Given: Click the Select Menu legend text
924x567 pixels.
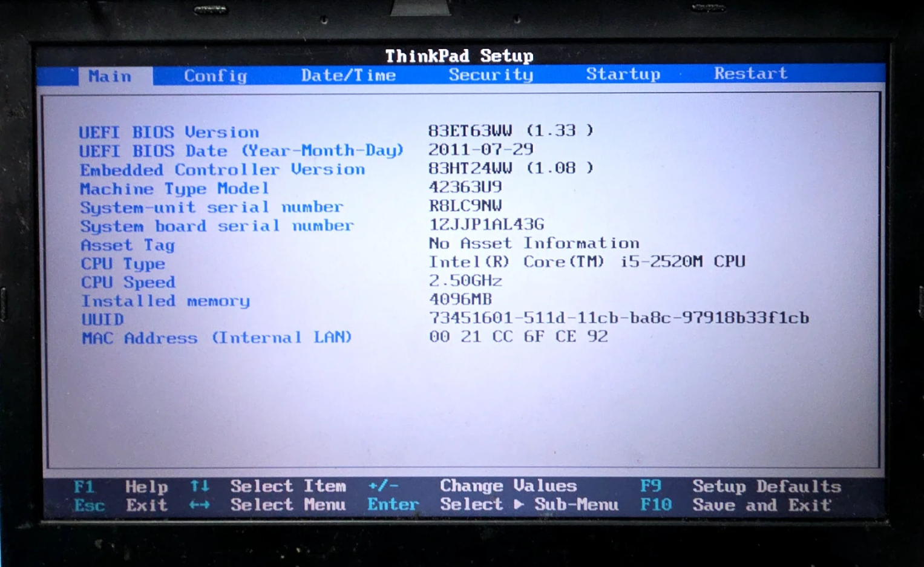Looking at the screenshot, I should pos(288,505).
